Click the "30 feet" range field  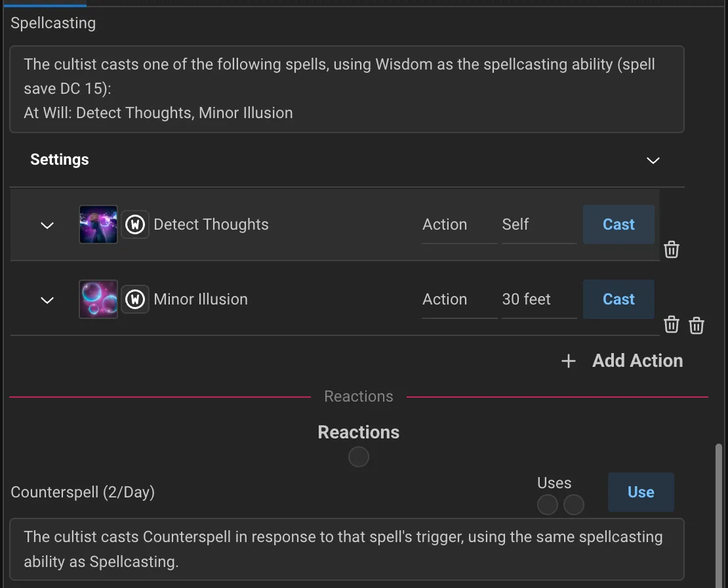click(539, 299)
